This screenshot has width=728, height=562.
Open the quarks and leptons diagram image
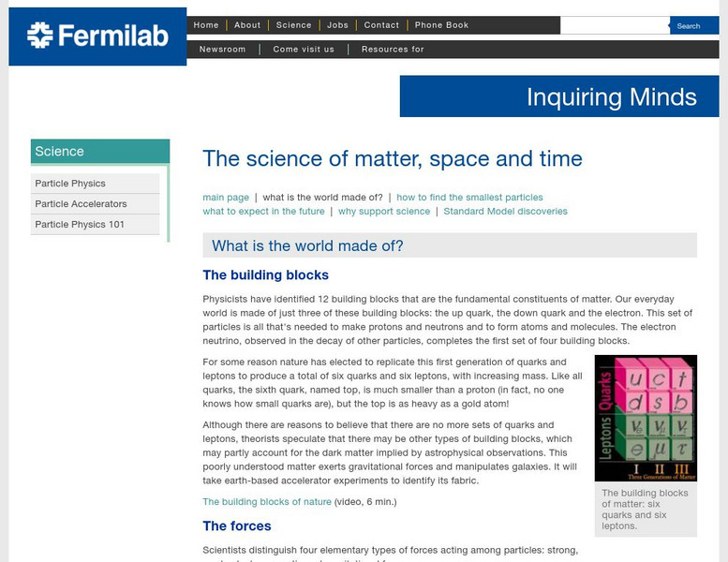click(646, 418)
